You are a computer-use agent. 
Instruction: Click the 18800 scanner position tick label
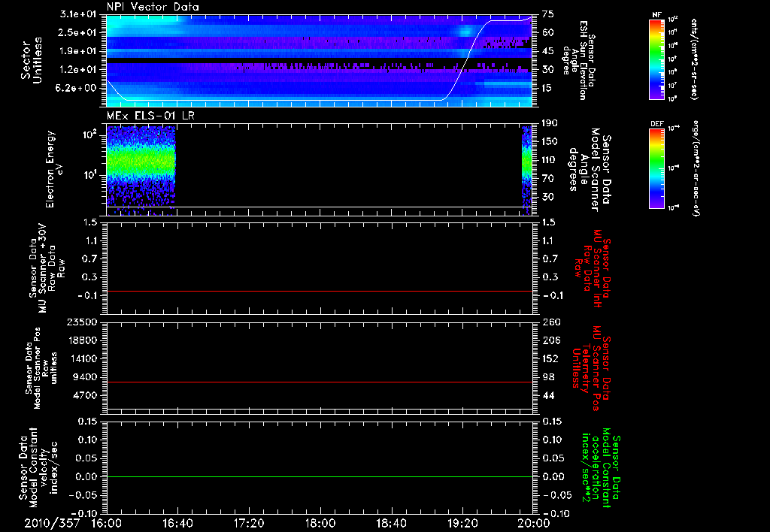tap(82, 340)
